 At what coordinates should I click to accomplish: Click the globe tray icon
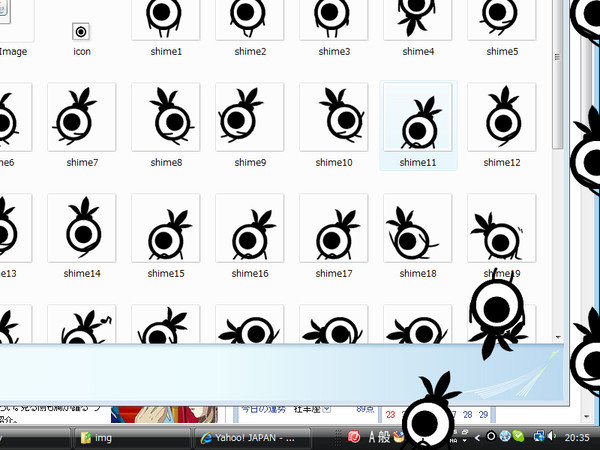pyautogui.click(x=505, y=436)
